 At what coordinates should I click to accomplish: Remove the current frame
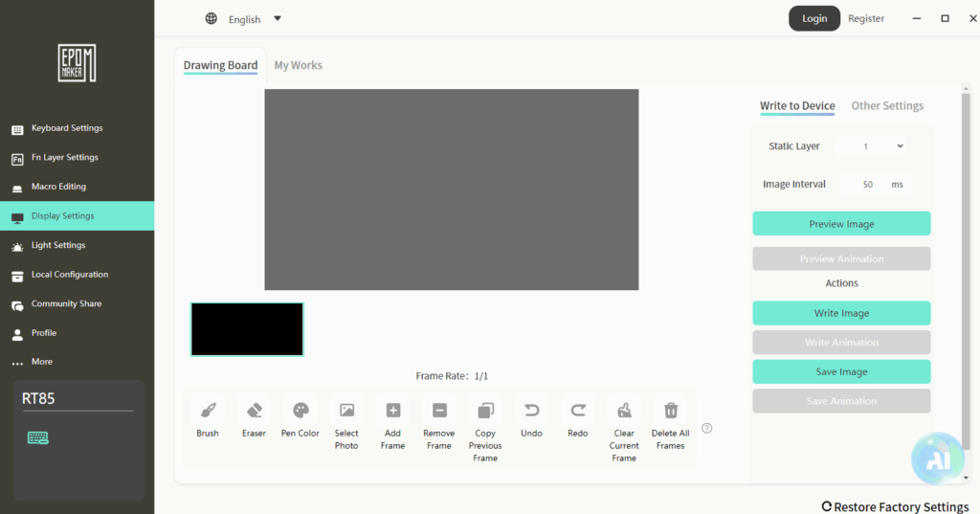pos(439,411)
